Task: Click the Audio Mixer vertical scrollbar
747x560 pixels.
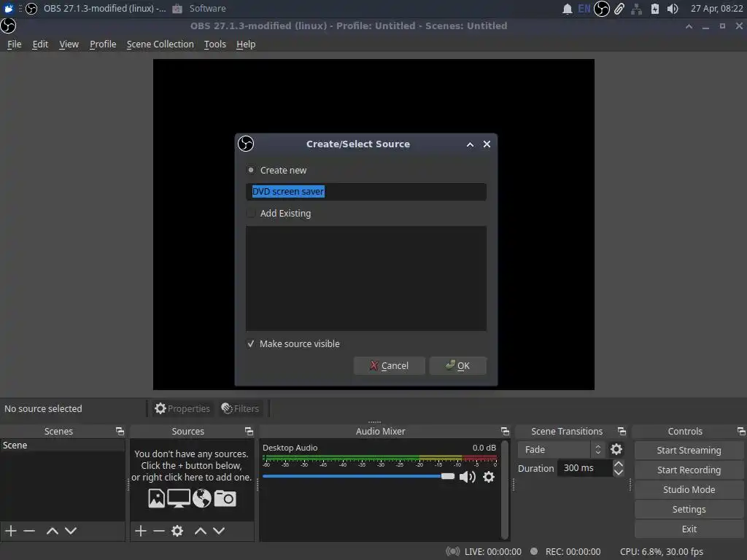Action: click(505, 489)
